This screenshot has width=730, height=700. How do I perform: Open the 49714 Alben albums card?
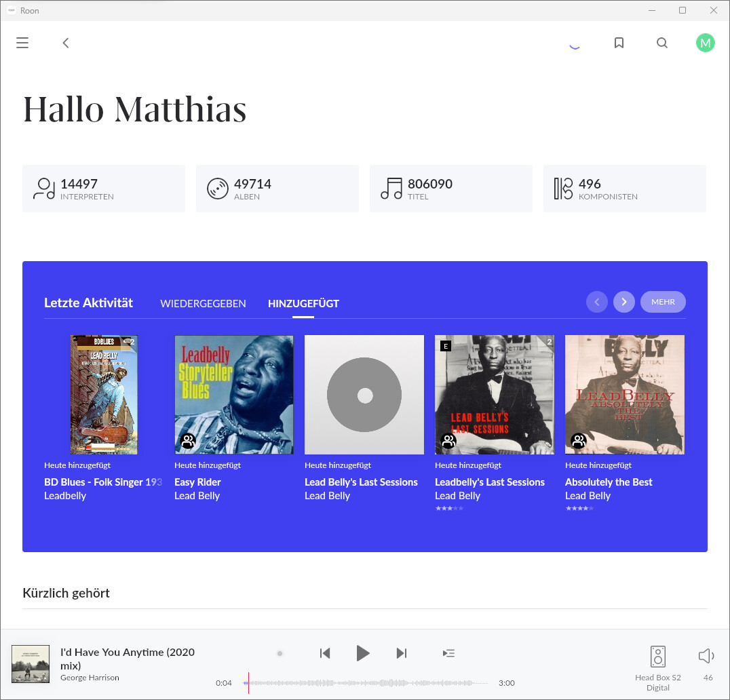click(277, 189)
